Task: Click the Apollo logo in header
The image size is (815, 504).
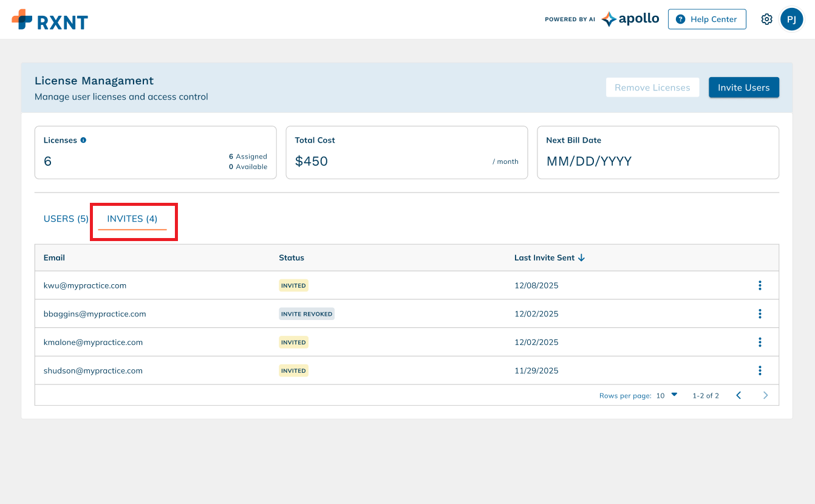Action: (x=630, y=19)
